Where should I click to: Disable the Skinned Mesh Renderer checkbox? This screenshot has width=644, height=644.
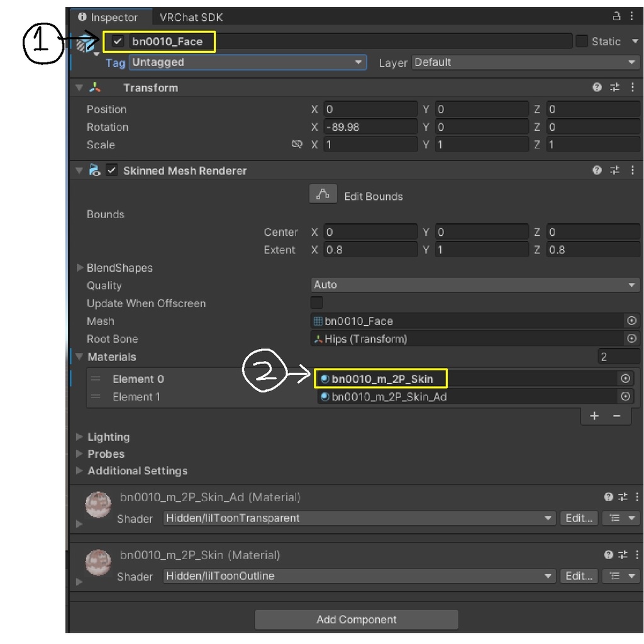pos(112,170)
